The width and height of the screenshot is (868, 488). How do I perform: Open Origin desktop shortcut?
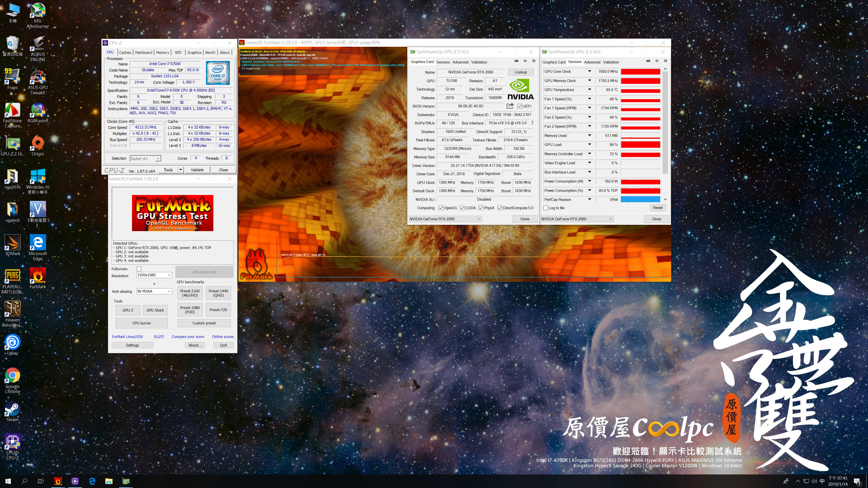coord(38,145)
